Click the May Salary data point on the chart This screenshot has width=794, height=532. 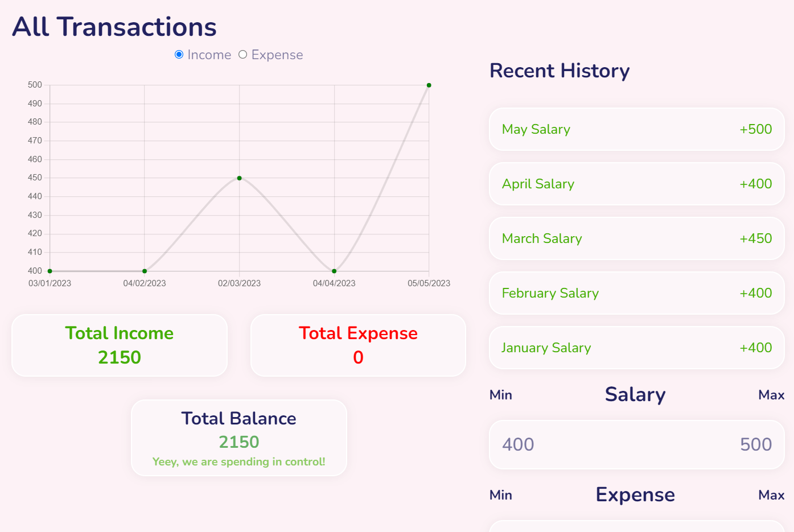428,85
